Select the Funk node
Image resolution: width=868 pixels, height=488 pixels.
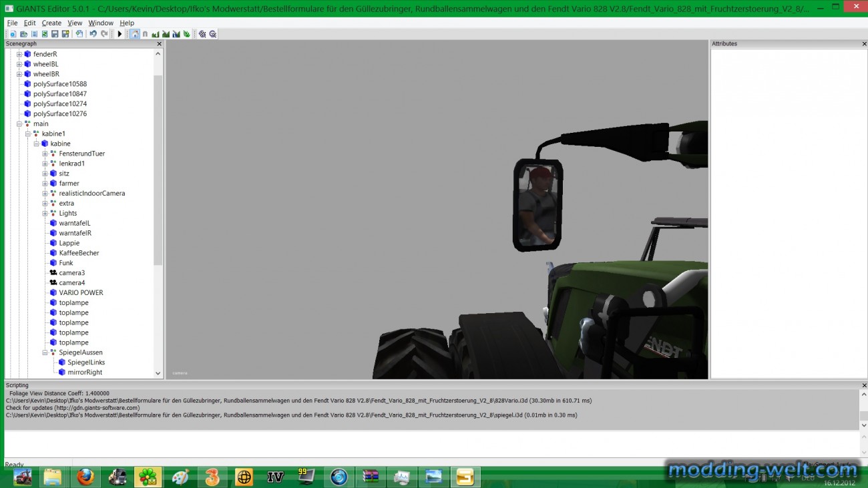pyautogui.click(x=66, y=263)
